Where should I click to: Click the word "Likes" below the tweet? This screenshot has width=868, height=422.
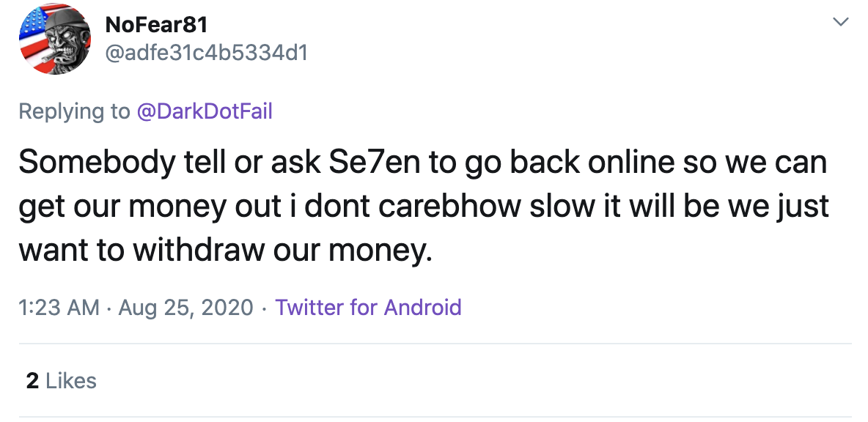point(71,381)
